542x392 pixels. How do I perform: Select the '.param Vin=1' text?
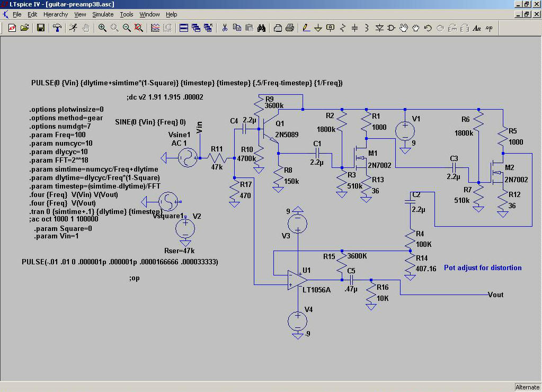pos(56,236)
